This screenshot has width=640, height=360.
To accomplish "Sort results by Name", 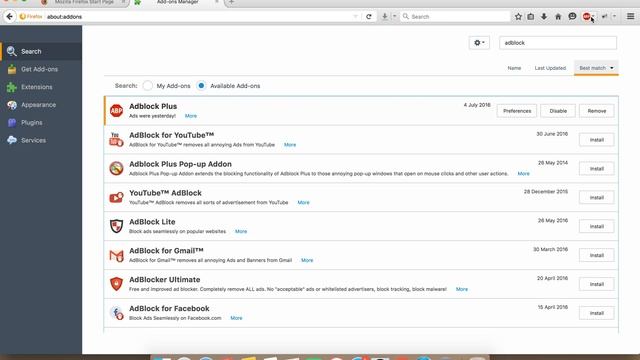I will [514, 68].
